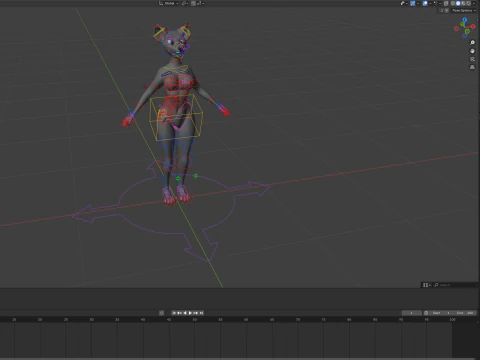This screenshot has width=480, height=360.
Task: Switch to solid viewport shading
Action: 458,3
